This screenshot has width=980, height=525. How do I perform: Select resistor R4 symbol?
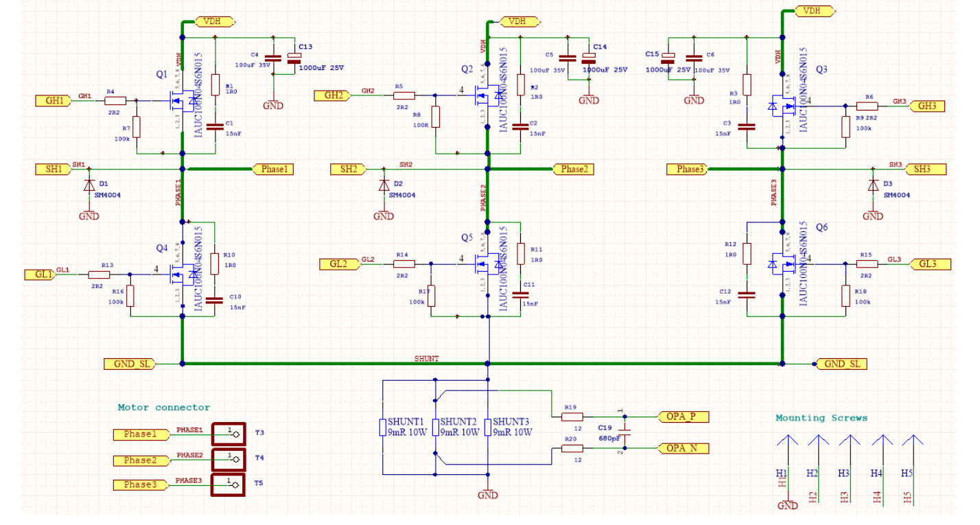pyautogui.click(x=115, y=101)
